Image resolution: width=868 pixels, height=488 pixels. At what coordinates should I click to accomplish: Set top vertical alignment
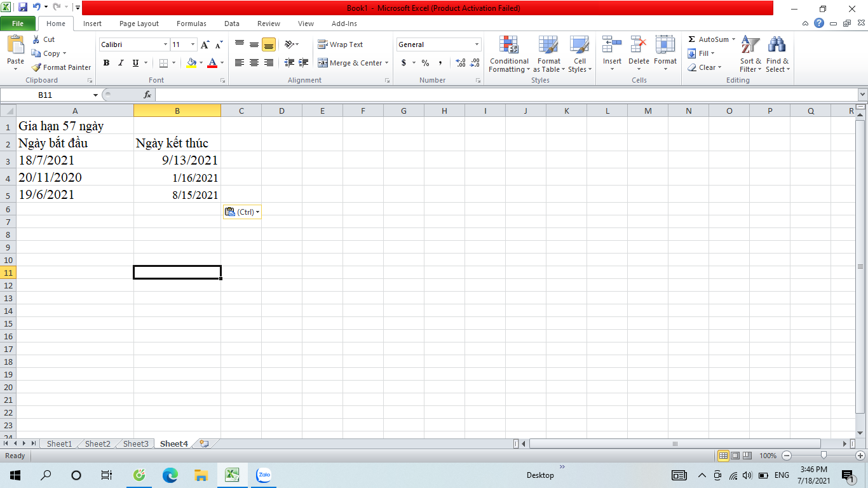click(240, 44)
